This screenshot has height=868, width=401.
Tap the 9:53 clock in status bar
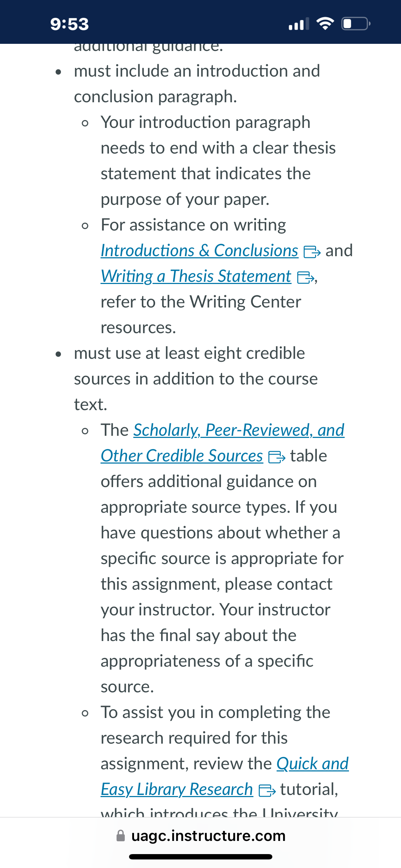(x=70, y=24)
